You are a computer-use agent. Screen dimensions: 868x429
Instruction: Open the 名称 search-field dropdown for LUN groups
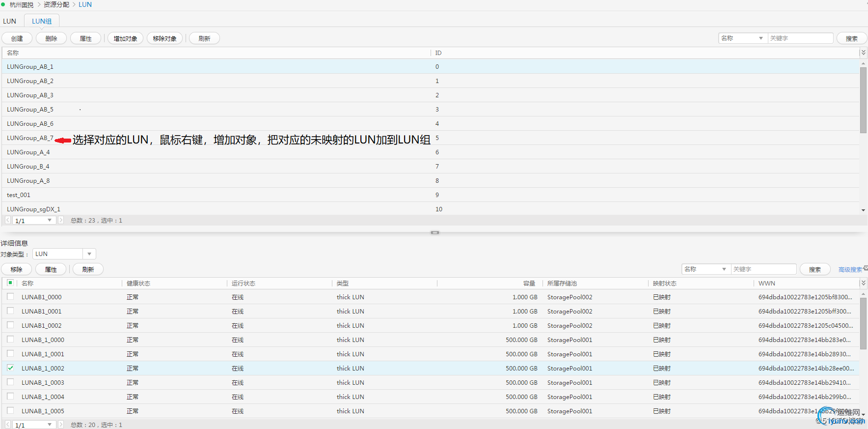742,38
